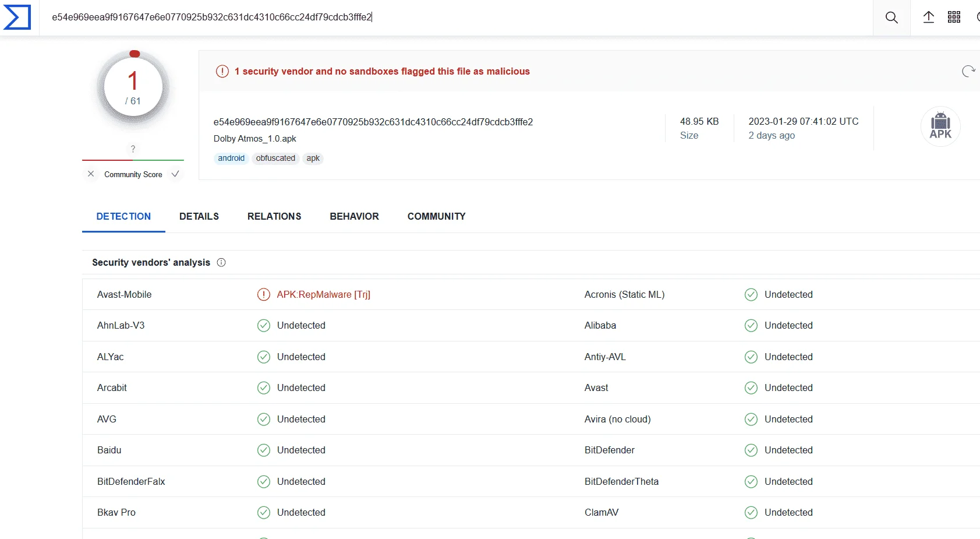The height and width of the screenshot is (539, 980).
Task: Click the Community Score X downvote
Action: (91, 174)
